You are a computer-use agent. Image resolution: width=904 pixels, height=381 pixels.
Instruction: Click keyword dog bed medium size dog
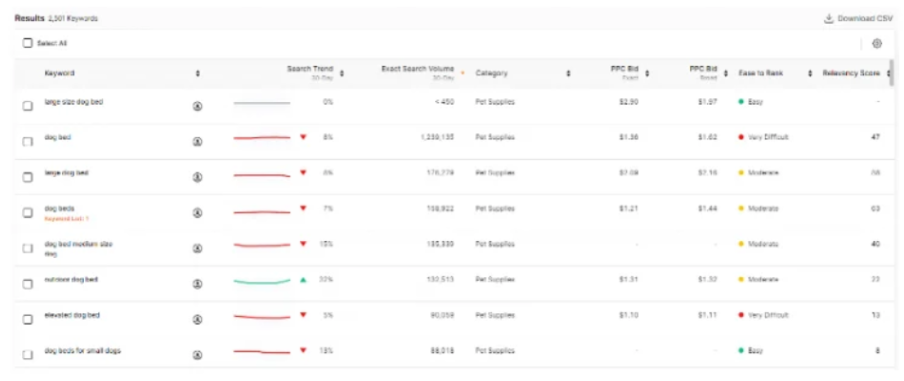click(x=78, y=248)
